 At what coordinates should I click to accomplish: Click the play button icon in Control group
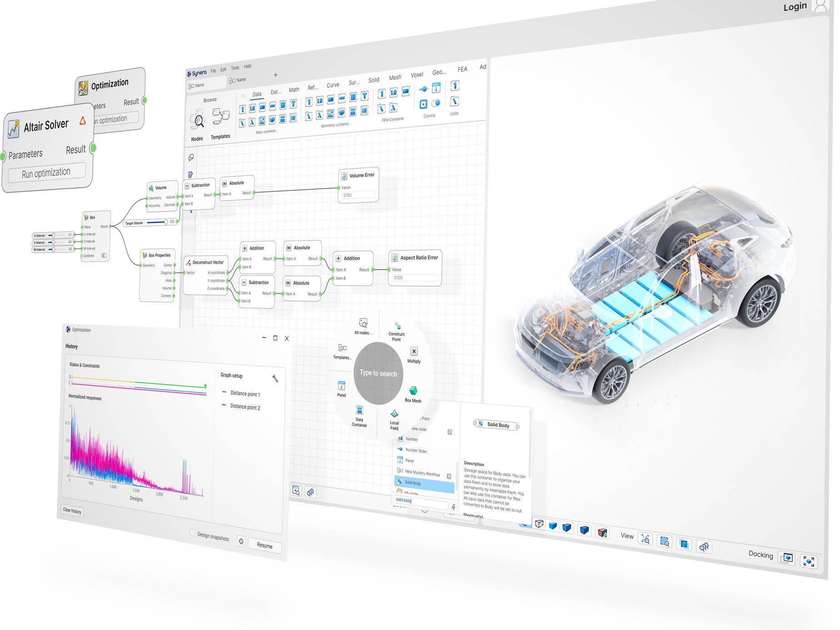[423, 104]
